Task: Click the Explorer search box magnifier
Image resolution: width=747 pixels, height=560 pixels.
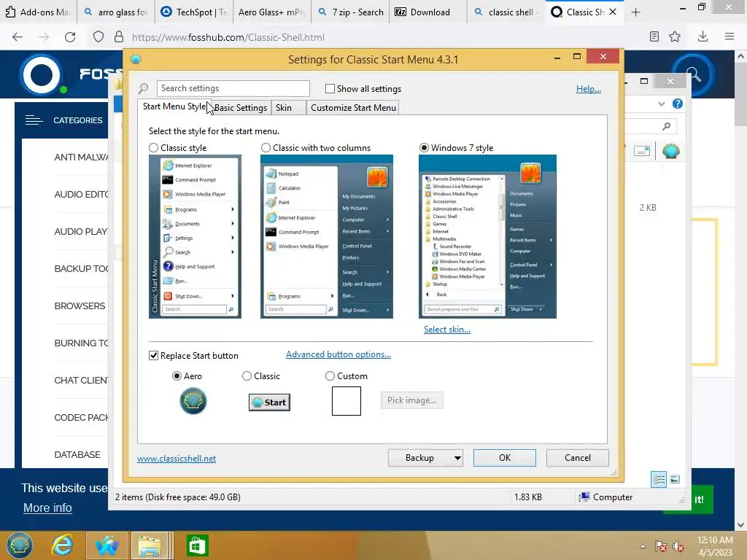Action: [667, 126]
